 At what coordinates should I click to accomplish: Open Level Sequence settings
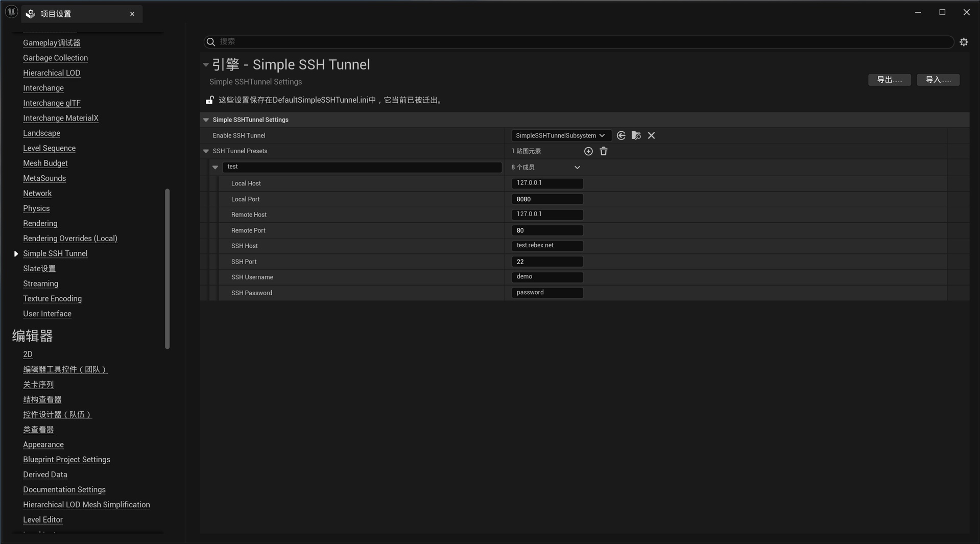(x=49, y=148)
